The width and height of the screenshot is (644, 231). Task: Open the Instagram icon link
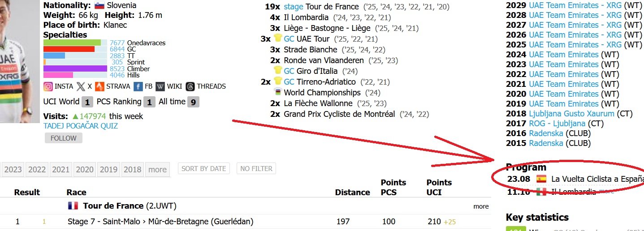click(48, 86)
